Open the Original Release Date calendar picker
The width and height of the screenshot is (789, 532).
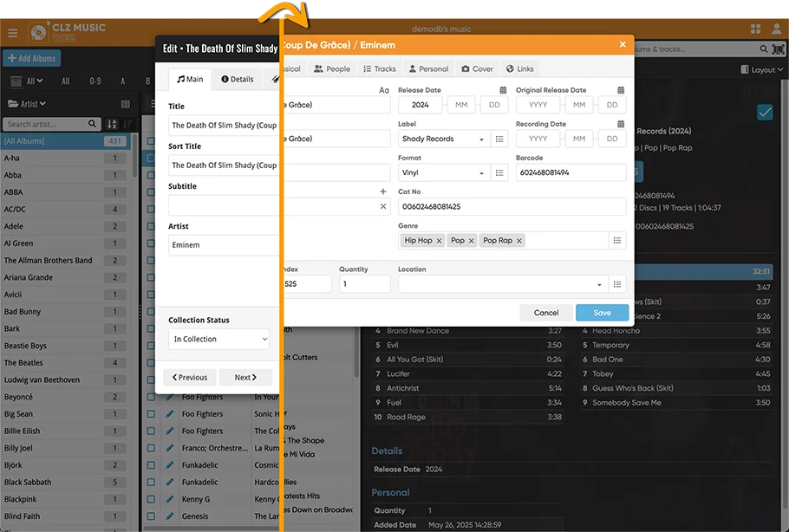(621, 90)
